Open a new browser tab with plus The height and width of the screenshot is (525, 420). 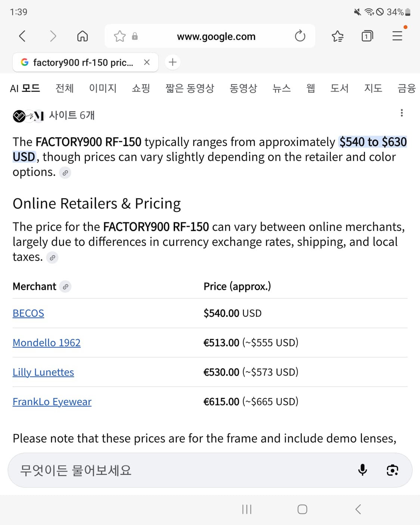pyautogui.click(x=172, y=62)
